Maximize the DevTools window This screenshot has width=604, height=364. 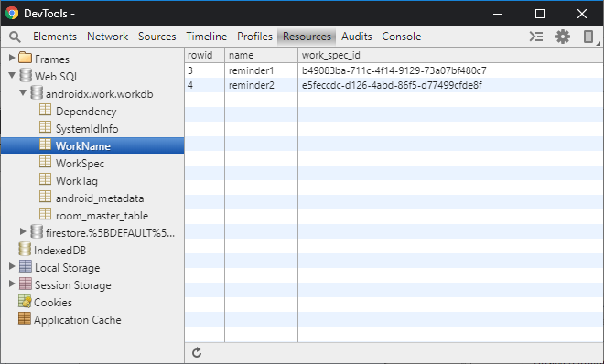[540, 14]
